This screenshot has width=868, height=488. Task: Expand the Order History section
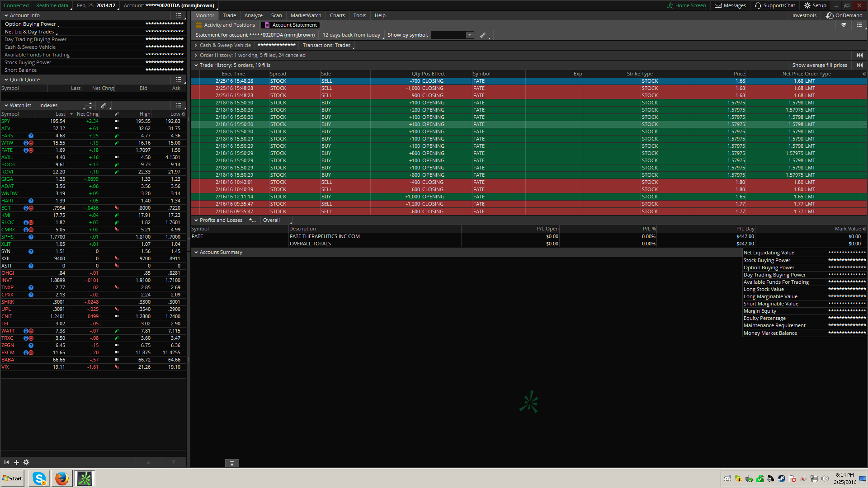click(x=196, y=55)
